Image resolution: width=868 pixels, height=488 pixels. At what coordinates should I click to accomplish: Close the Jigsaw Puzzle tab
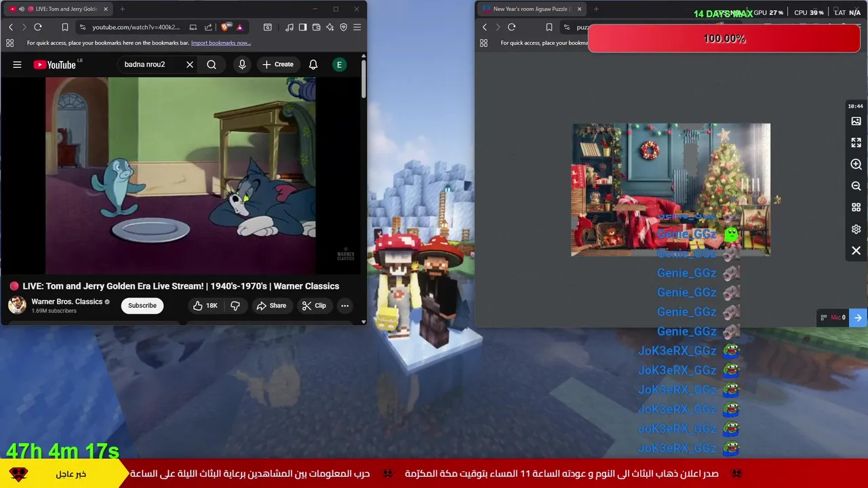tap(579, 9)
